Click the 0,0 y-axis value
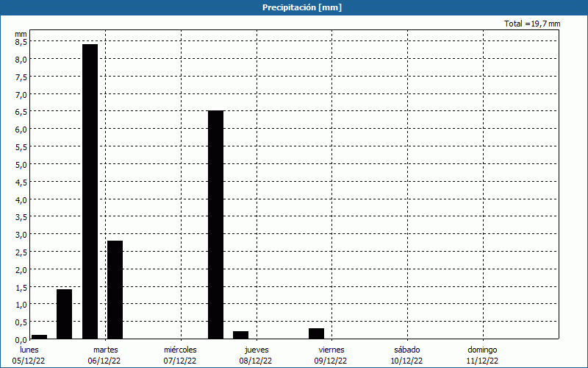This screenshot has width=588, height=368. point(21,340)
